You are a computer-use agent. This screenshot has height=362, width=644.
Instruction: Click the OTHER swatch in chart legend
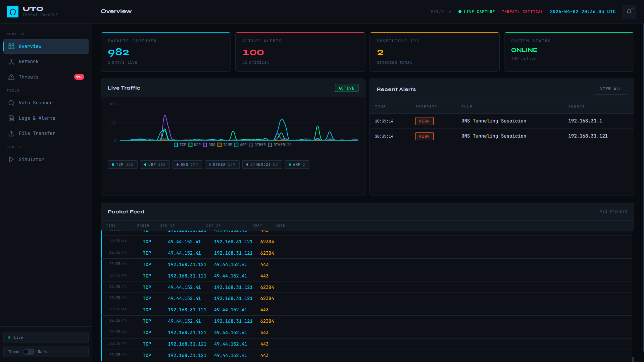[x=251, y=145]
